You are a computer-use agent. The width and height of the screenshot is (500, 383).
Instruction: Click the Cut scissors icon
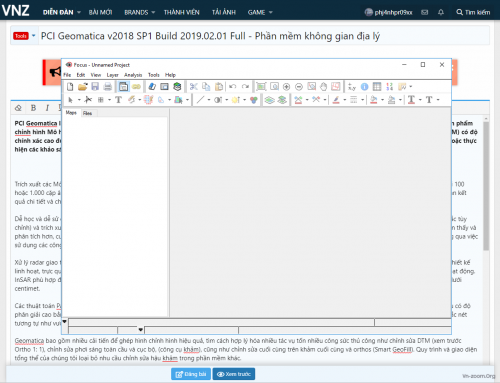pos(193,87)
